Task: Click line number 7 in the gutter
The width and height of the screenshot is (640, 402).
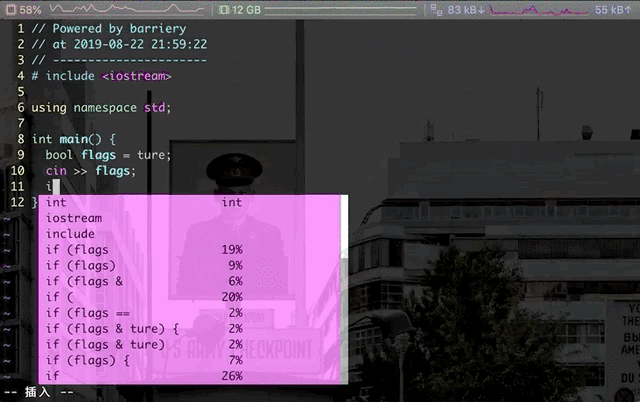Action: tap(21, 123)
